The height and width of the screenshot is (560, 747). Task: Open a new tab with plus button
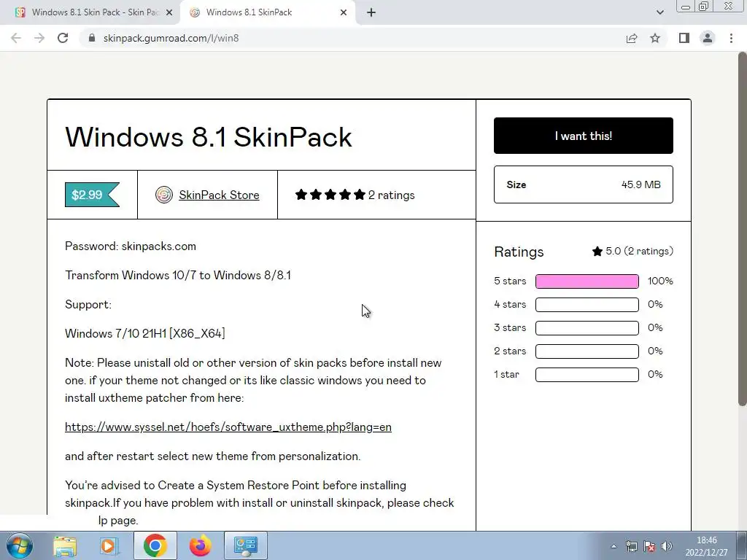click(x=371, y=12)
